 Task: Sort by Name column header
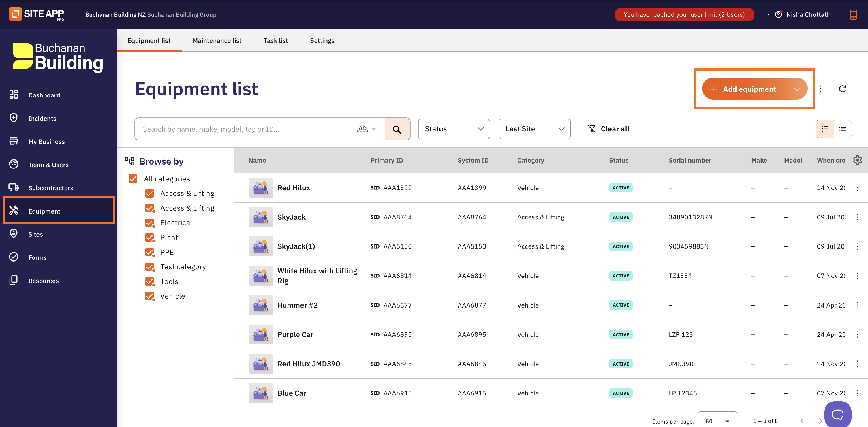(258, 161)
